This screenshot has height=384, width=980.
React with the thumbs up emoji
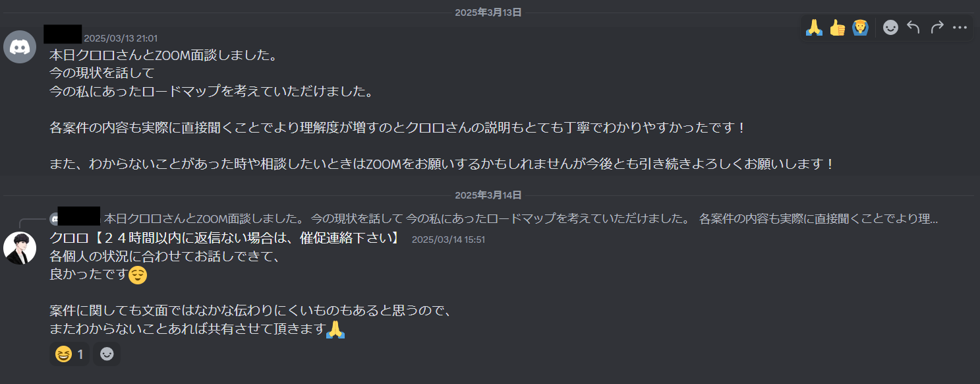[837, 28]
